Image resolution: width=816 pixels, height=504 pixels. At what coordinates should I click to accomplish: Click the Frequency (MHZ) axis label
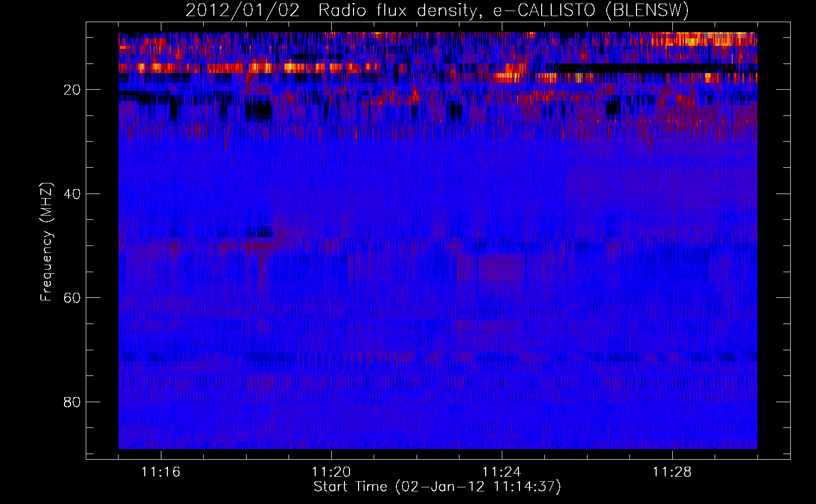pos(46,242)
